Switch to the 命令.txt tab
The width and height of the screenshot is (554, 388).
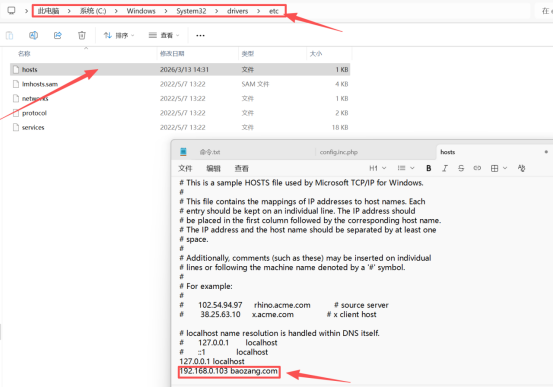pyautogui.click(x=210, y=152)
